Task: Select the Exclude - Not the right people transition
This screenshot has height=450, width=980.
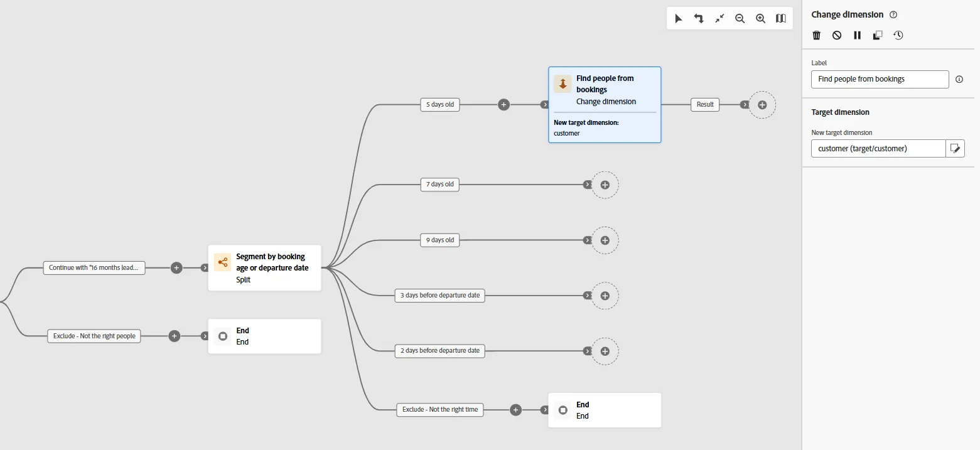Action: 94,336
